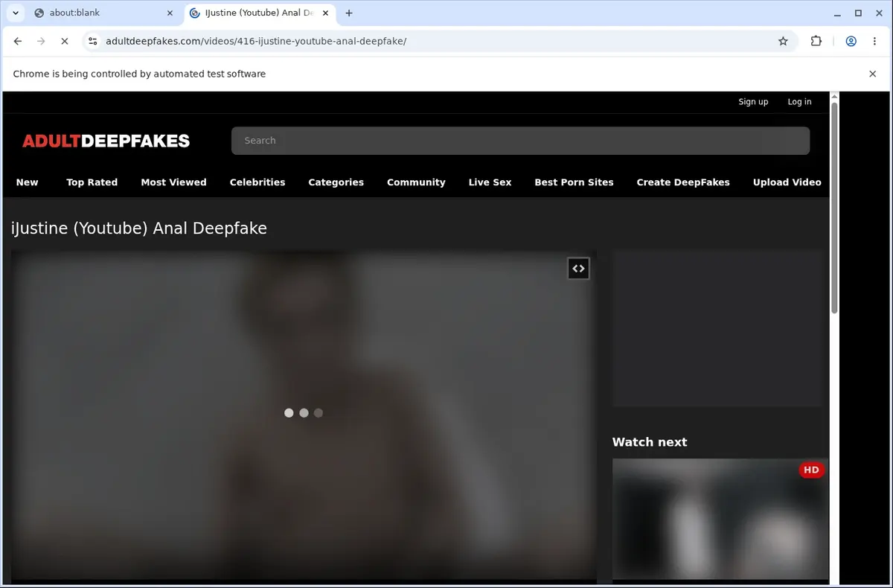Viewport: 893px width, 588px height.
Task: Select the Watch next heading text
Action: (x=649, y=442)
